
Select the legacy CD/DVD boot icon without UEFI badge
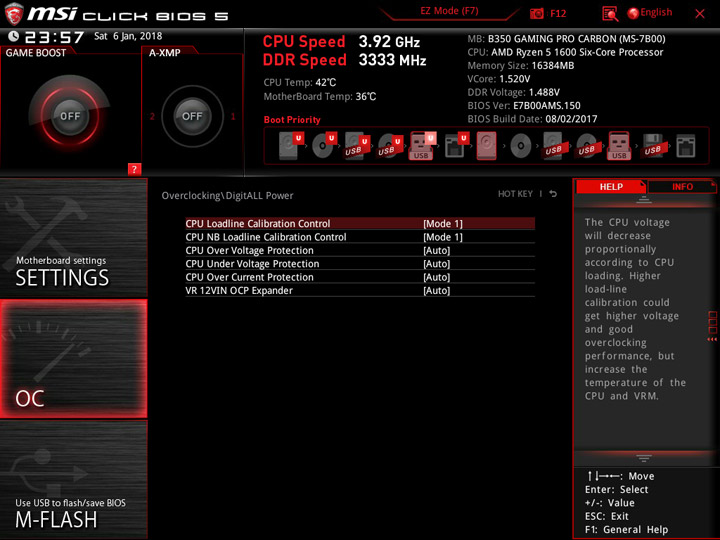tap(521, 146)
